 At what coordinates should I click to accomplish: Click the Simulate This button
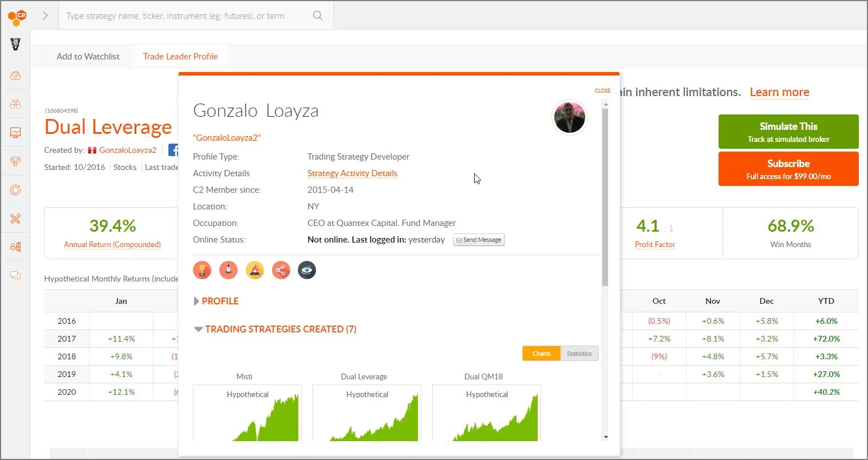[788, 132]
